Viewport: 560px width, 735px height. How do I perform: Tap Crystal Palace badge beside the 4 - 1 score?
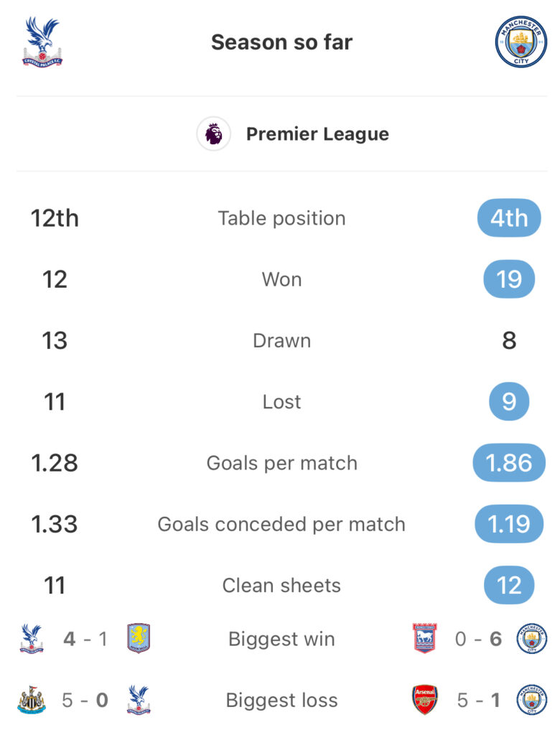pos(32,638)
